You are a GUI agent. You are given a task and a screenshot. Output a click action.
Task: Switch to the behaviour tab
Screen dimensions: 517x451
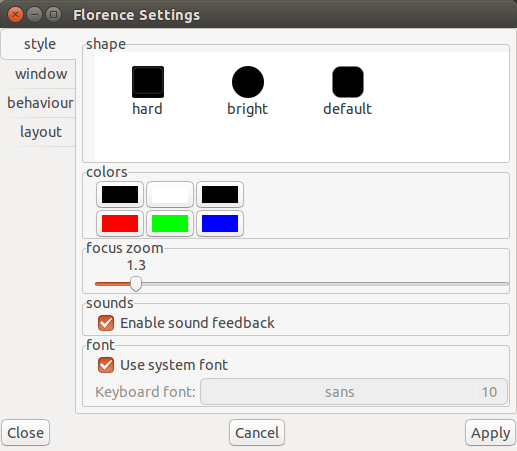coord(40,103)
